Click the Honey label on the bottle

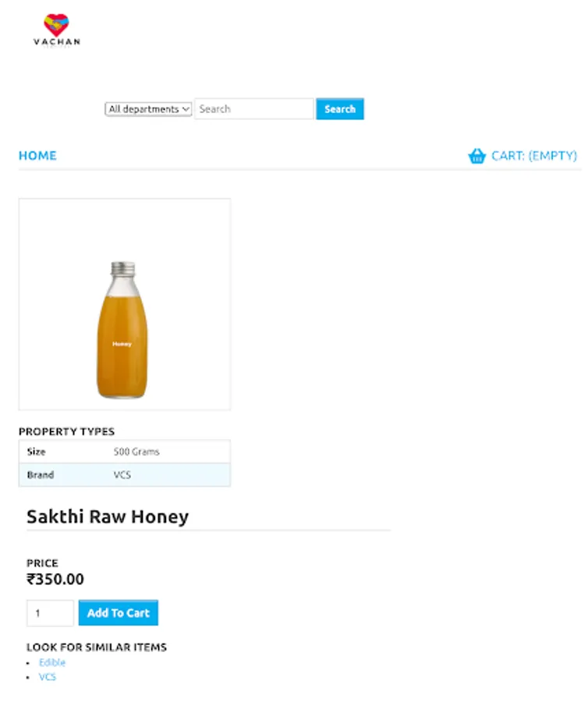click(122, 344)
